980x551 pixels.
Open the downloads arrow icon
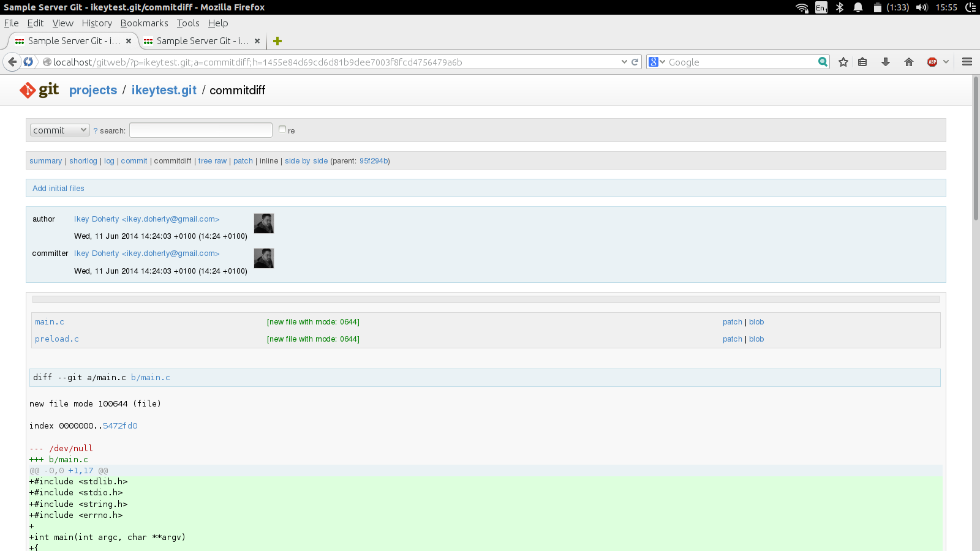886,62
